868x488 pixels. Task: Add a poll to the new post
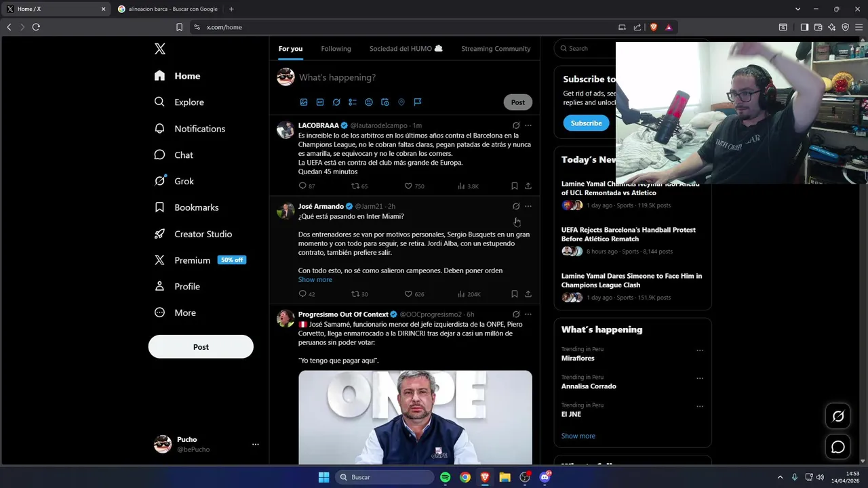point(353,102)
